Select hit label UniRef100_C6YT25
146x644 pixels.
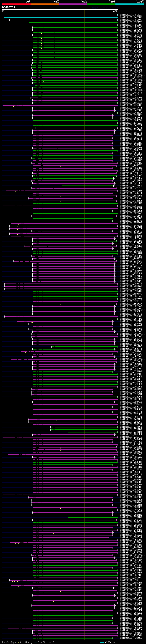pyautogui.click(x=131, y=58)
